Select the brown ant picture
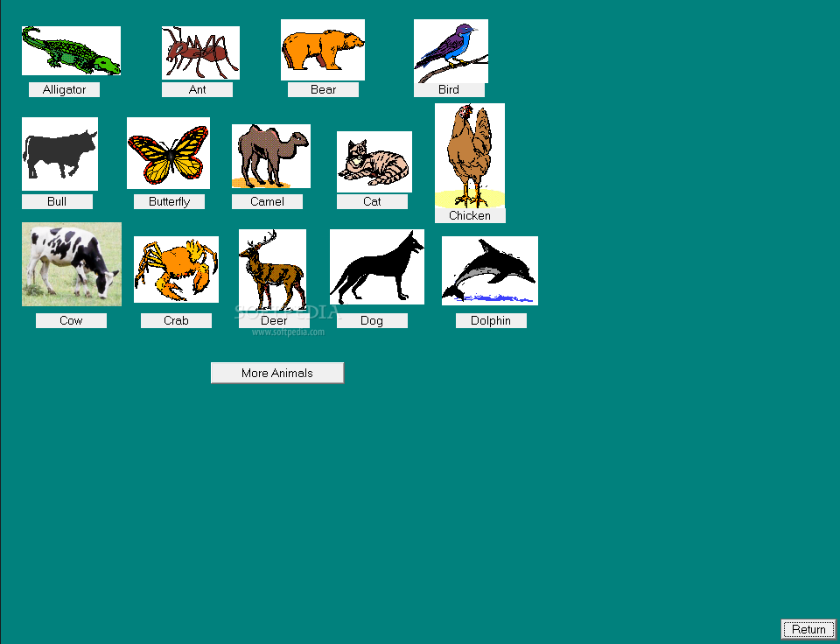Viewport: 840px width, 644px height. [x=201, y=53]
